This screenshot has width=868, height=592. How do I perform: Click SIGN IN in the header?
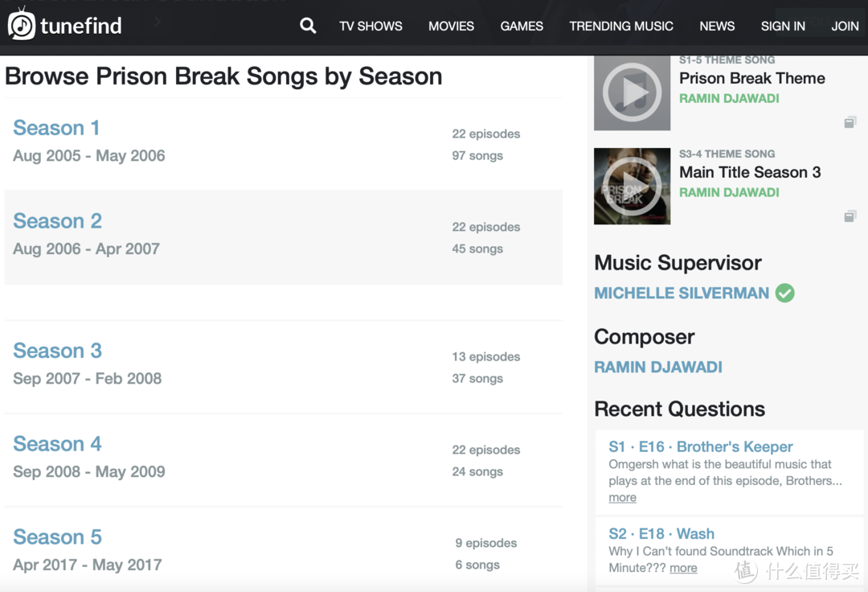tap(783, 26)
